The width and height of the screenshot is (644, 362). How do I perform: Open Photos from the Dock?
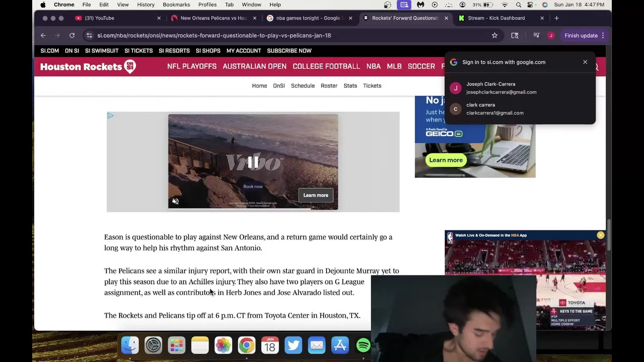223,345
